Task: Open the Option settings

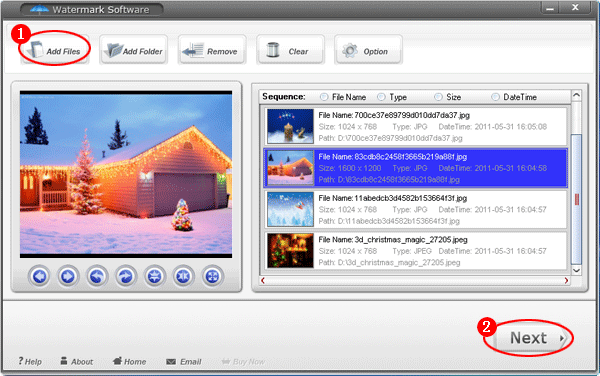Action: [x=368, y=50]
